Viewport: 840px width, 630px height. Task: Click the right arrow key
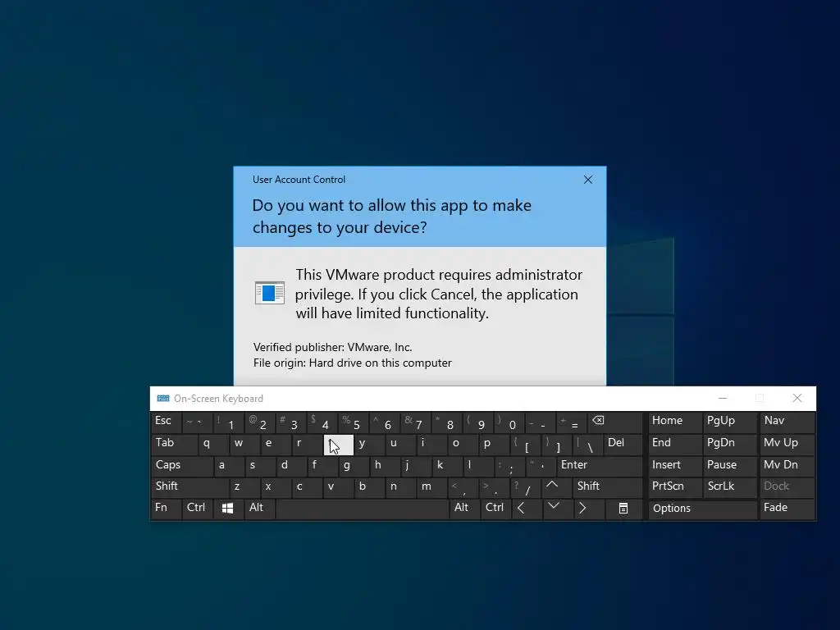click(588, 509)
